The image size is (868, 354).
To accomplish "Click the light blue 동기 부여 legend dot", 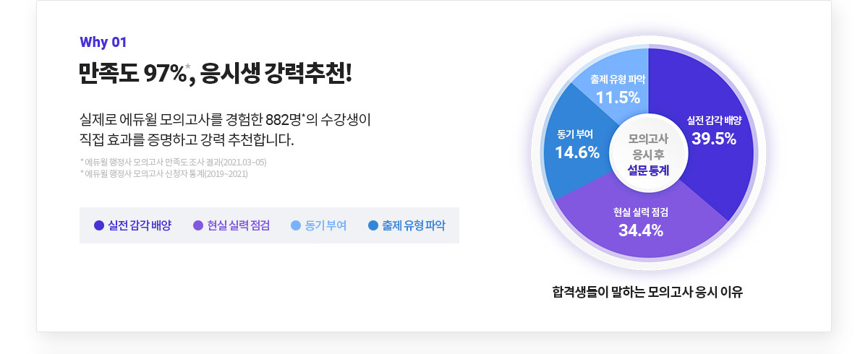I will 295,225.
